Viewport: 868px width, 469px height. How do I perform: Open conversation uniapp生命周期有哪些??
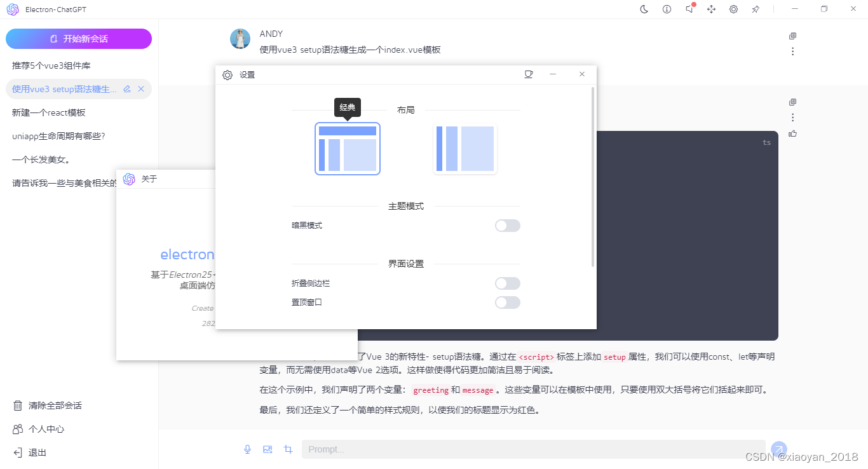click(79, 136)
